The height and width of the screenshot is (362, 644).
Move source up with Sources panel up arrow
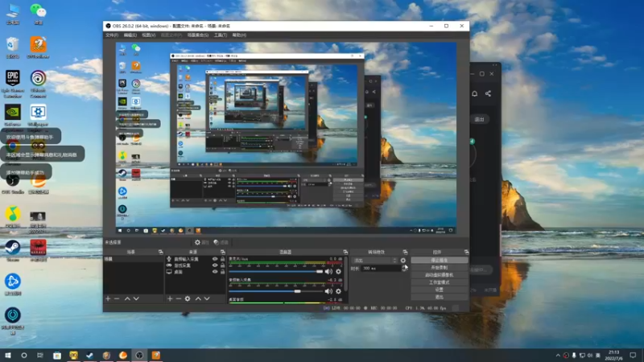[x=198, y=298]
